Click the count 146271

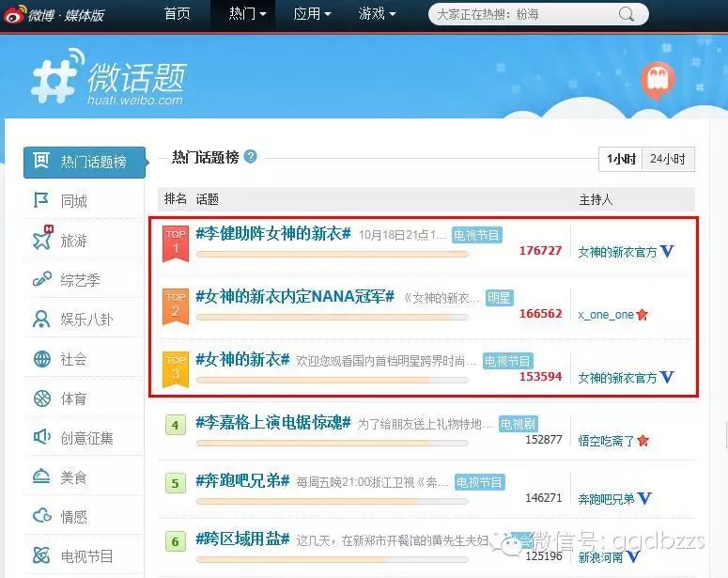pyautogui.click(x=544, y=497)
